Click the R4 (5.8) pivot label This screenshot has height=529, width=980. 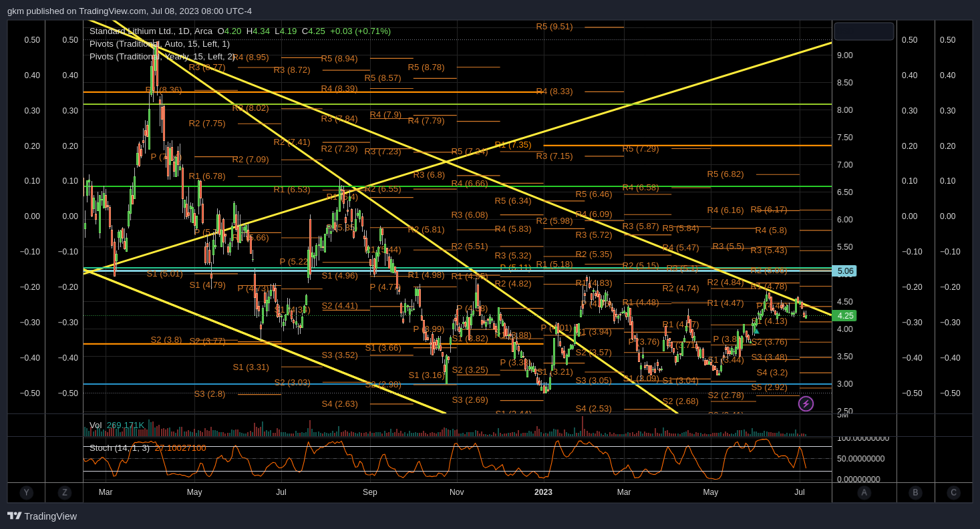(771, 230)
